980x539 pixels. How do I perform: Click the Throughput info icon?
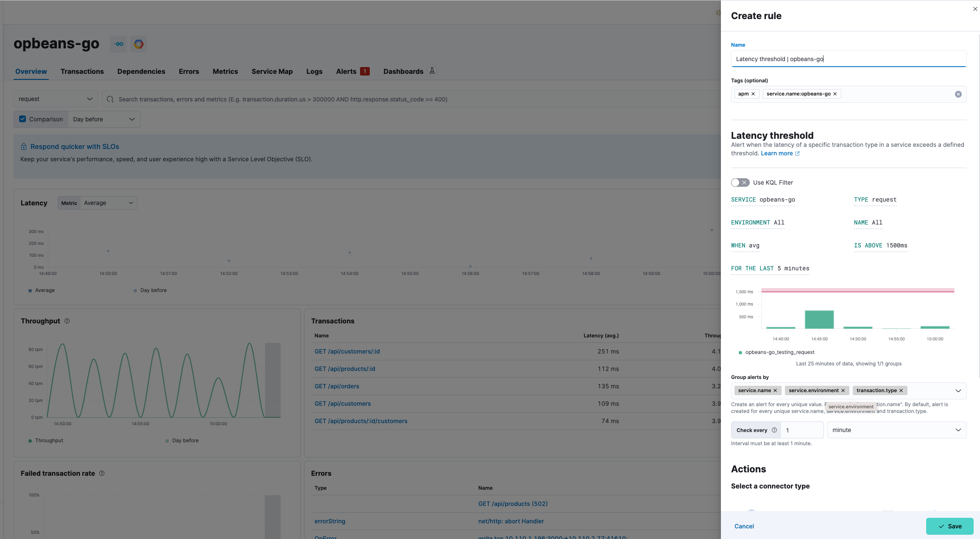coord(67,321)
